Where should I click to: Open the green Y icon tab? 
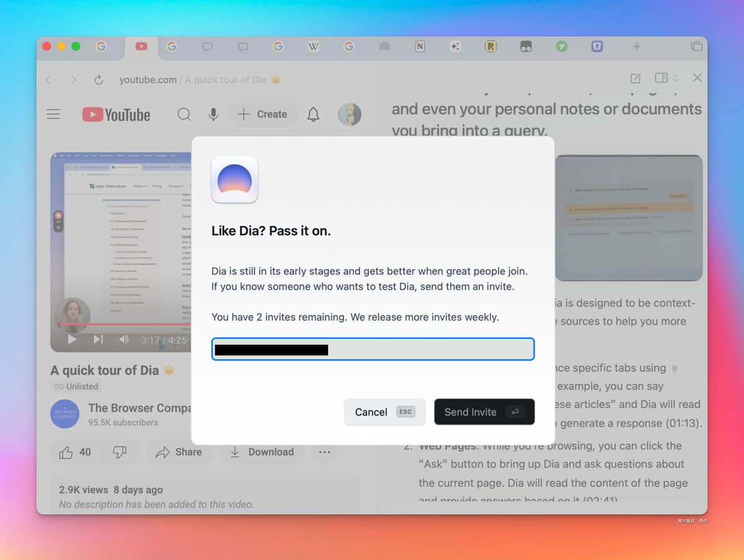562,47
